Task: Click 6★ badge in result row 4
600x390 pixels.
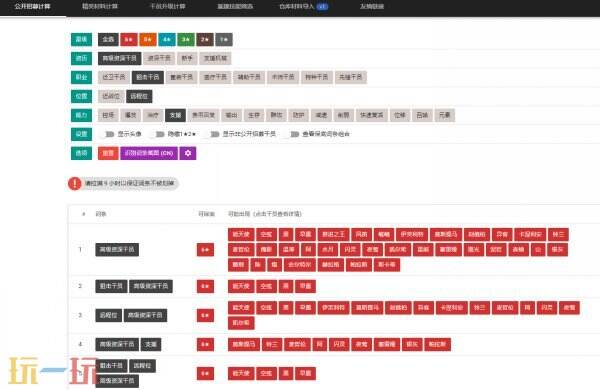Action: click(205, 344)
